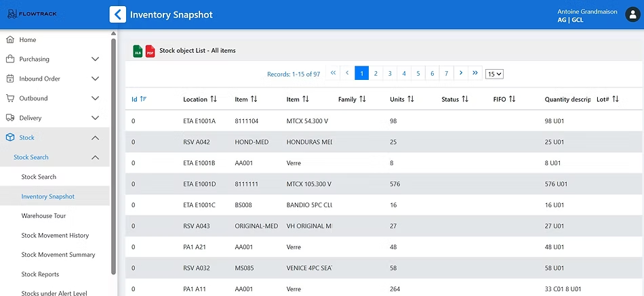Screen dimensions: 644x296
Task: Go to page 7
Action: pos(447,73)
